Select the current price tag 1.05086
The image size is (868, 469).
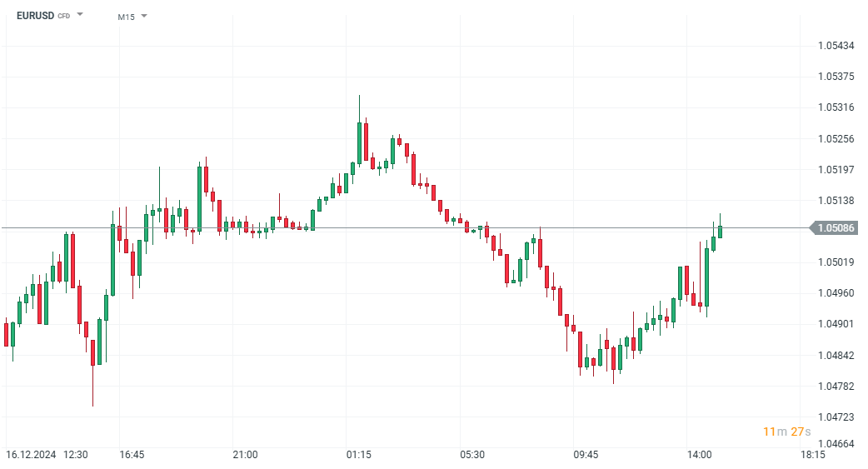[835, 227]
